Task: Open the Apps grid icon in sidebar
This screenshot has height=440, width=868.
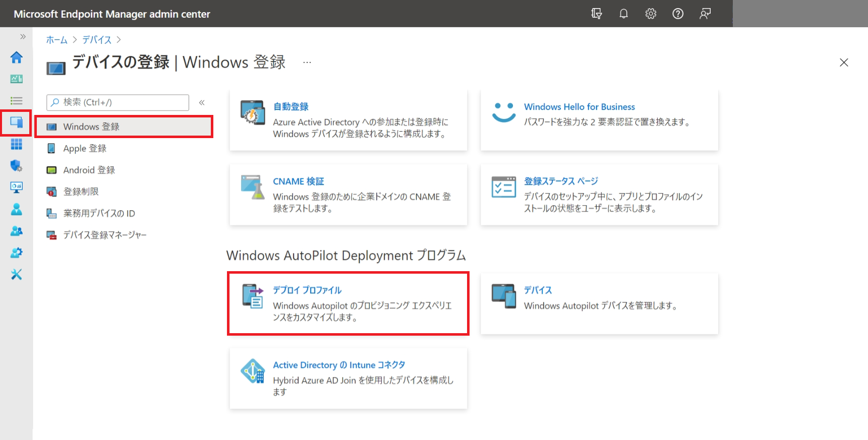Action: (x=16, y=144)
